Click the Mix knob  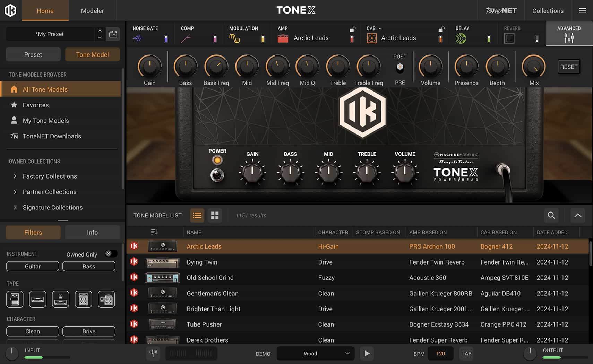point(534,66)
